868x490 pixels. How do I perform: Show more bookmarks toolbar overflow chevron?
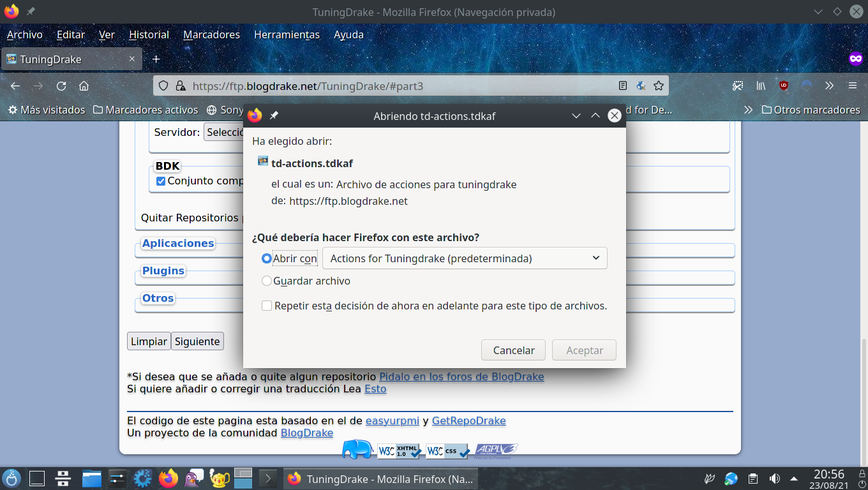click(x=748, y=110)
